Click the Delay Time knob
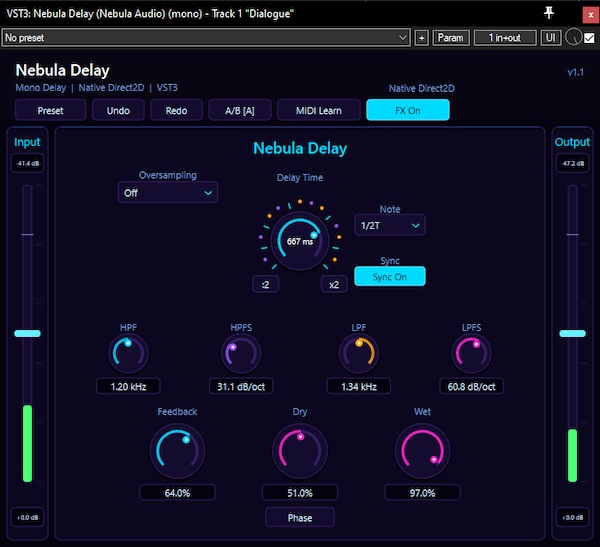Image resolution: width=600 pixels, height=547 pixels. tap(300, 240)
